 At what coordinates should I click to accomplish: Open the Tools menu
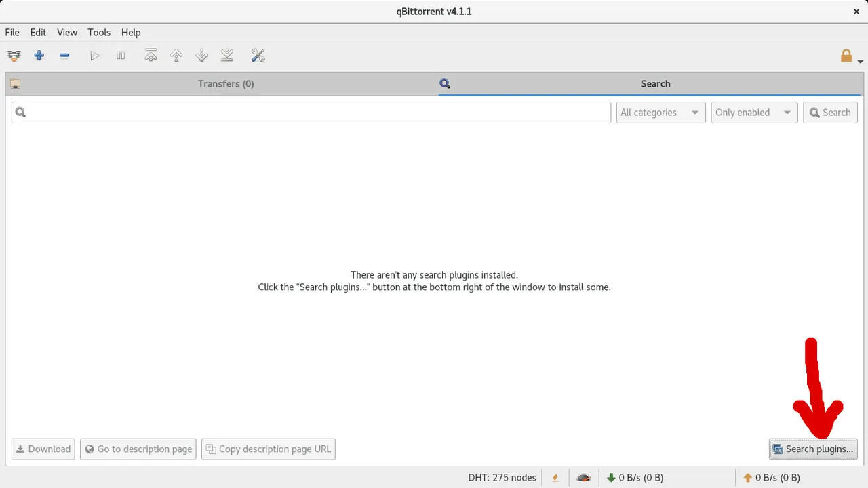99,32
